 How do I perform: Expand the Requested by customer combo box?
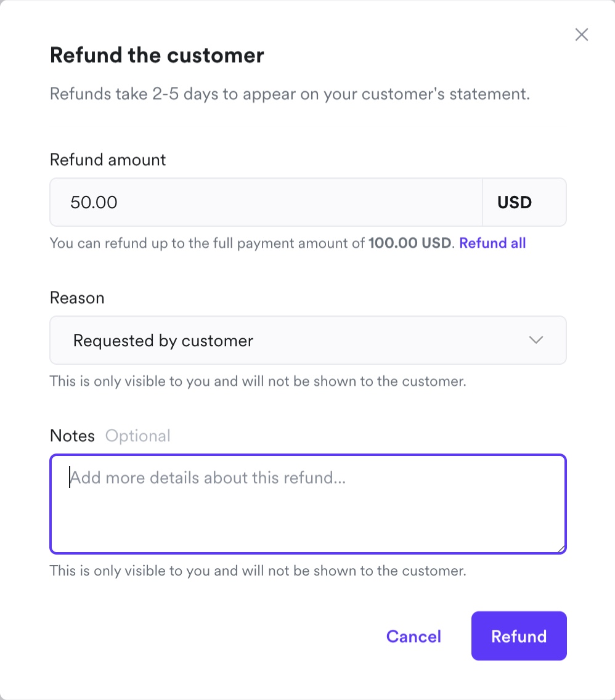pyautogui.click(x=308, y=340)
